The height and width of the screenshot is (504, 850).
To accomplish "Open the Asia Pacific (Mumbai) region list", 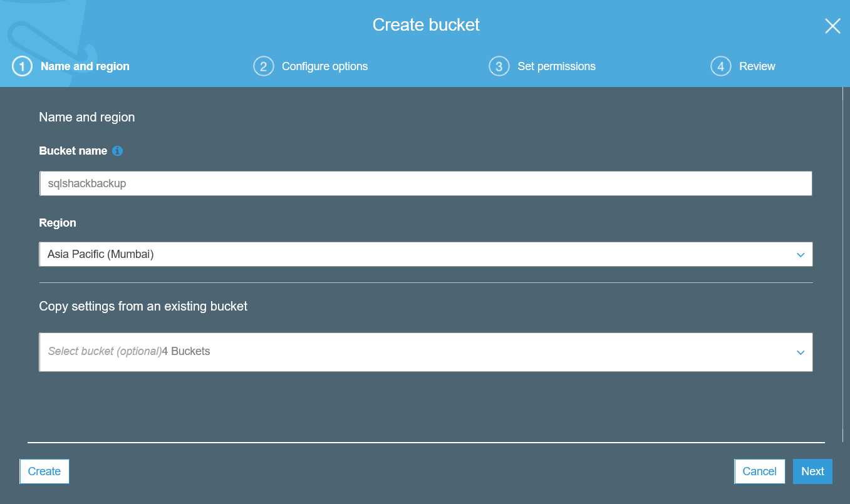I will (426, 254).
